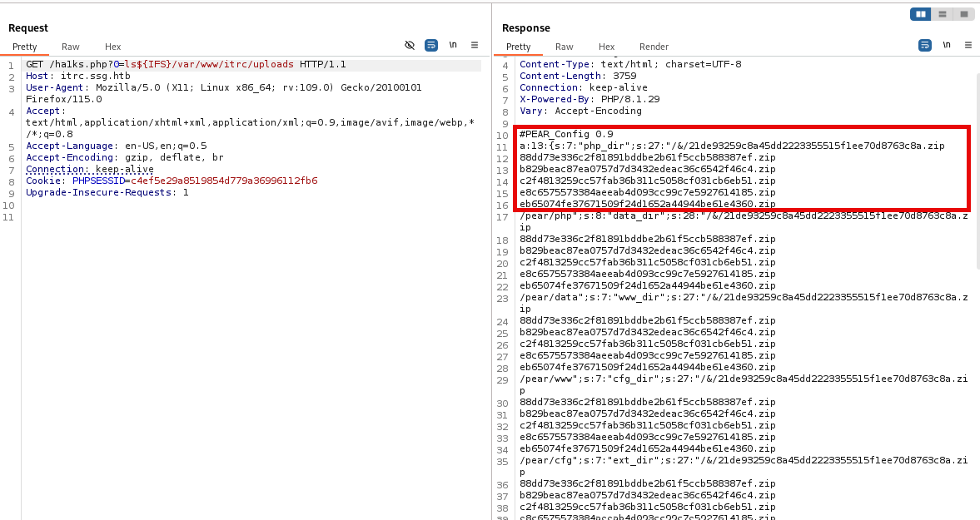The height and width of the screenshot is (520, 980).
Task: Toggle \n newline display in Request panel
Action: pos(452,45)
